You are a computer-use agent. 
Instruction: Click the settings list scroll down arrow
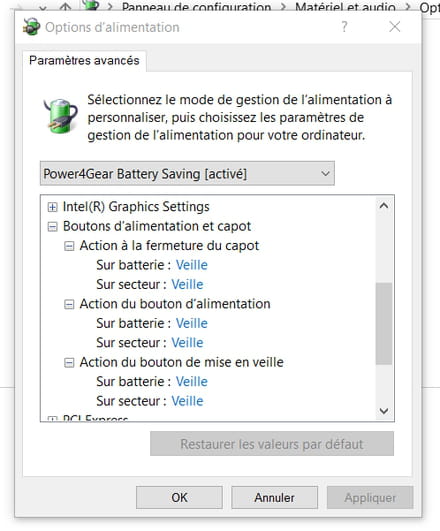point(384,411)
